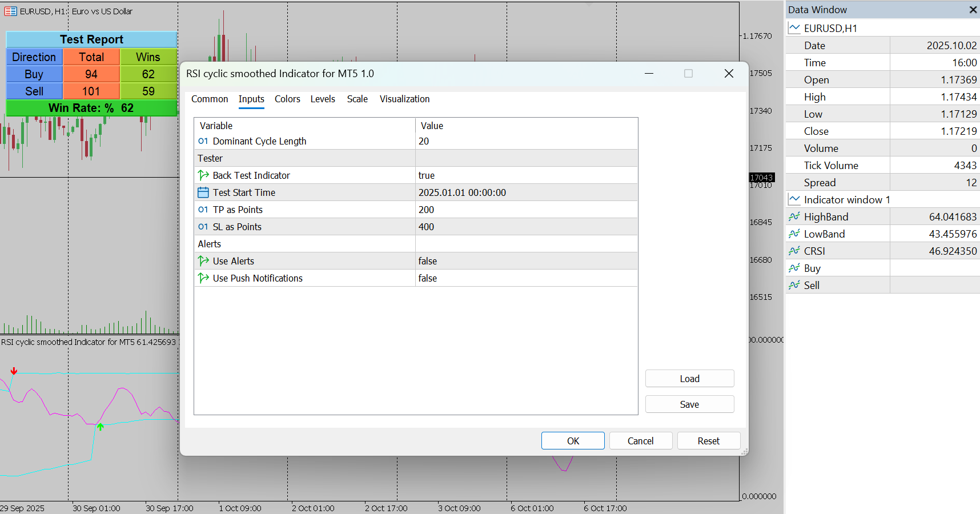Click the Test Start Time calendar icon
The image size is (980, 514).
[203, 192]
